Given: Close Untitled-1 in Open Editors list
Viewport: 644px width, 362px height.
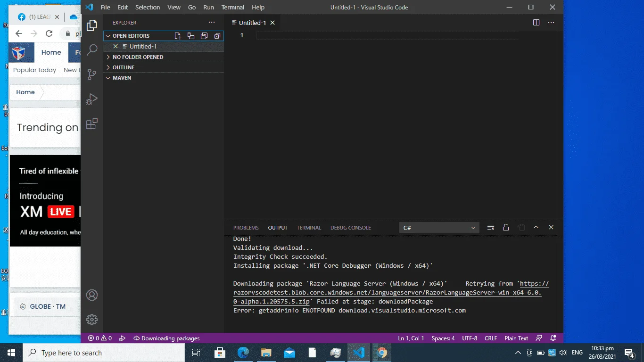Looking at the screenshot, I should (x=116, y=46).
